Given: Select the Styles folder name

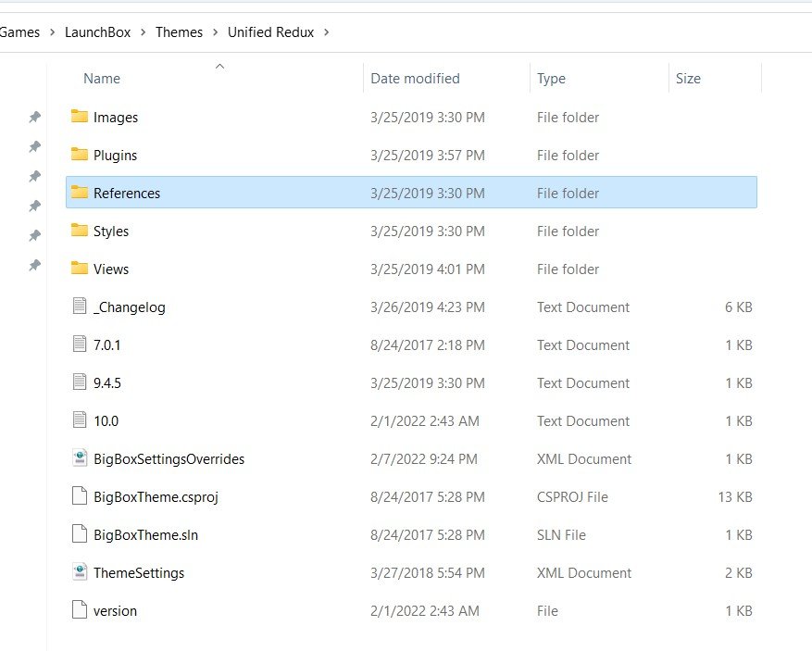Looking at the screenshot, I should point(111,232).
